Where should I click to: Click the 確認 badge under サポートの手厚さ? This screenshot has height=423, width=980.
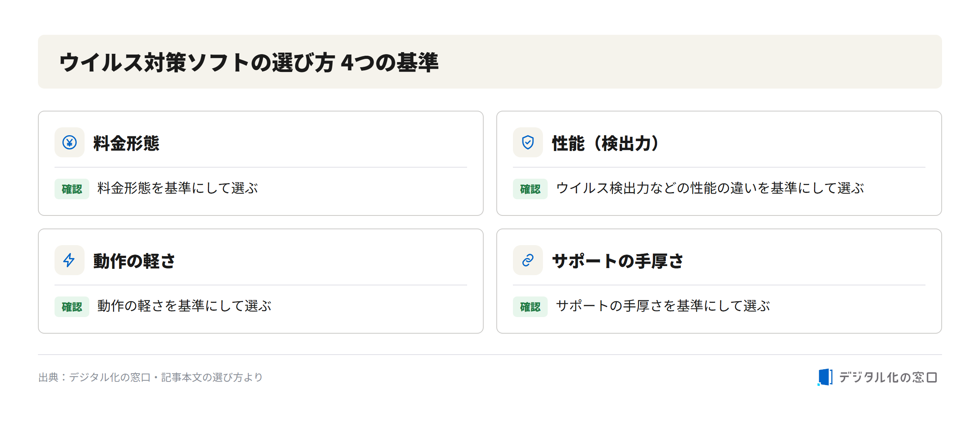[x=530, y=307]
